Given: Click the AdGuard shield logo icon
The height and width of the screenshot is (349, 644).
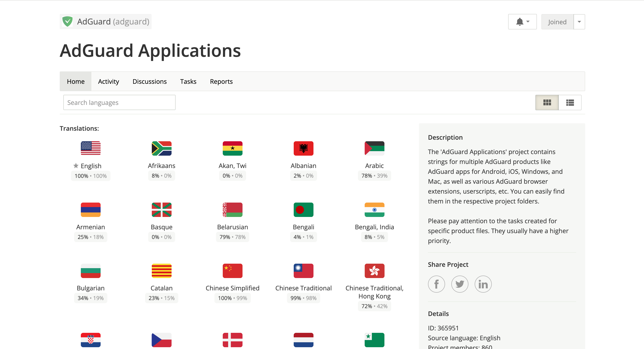Looking at the screenshot, I should tap(68, 22).
